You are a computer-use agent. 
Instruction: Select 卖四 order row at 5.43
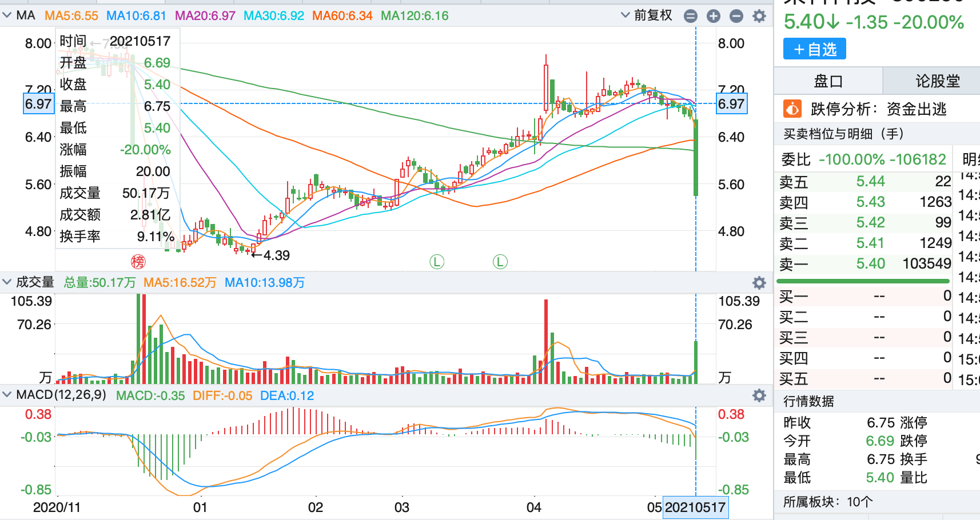(863, 202)
